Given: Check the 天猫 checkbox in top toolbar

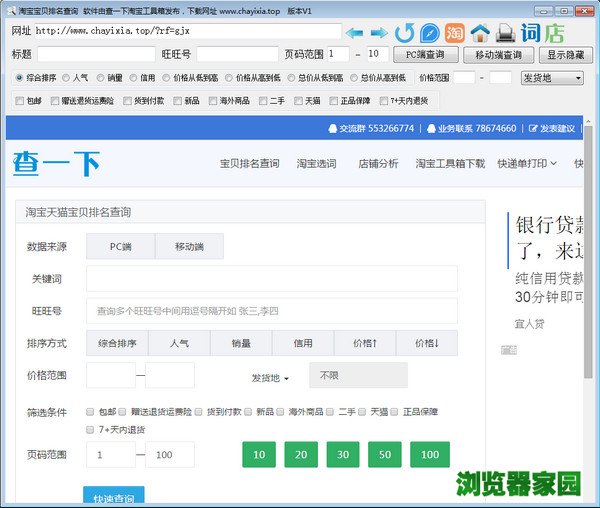Looking at the screenshot, I should point(300,100).
